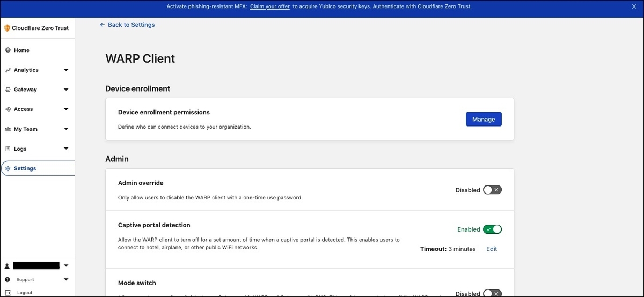Enable the Admin override toggle
The image size is (644, 297).
point(492,190)
